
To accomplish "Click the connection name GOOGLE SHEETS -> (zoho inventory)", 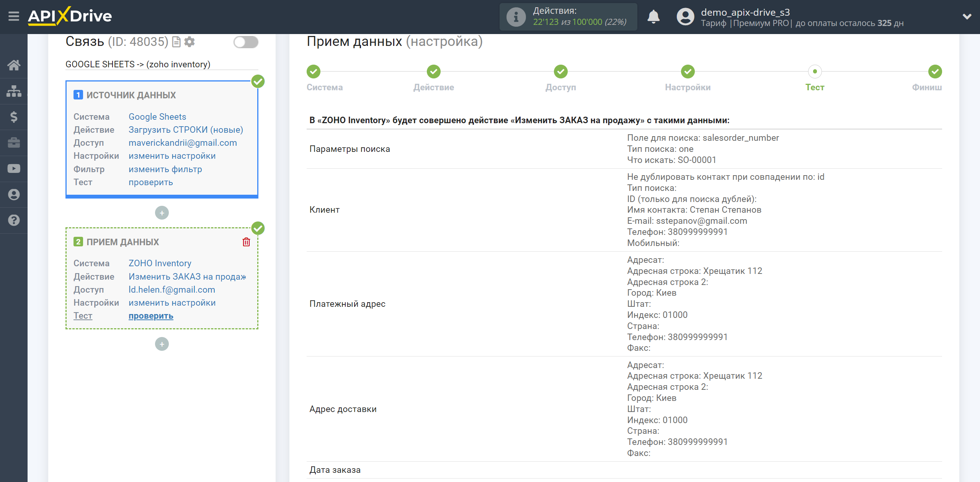I will [138, 64].
